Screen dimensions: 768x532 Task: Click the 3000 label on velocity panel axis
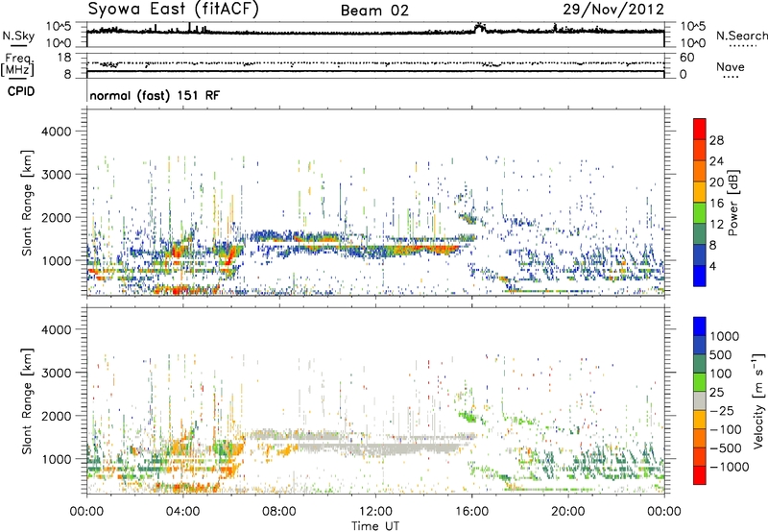point(57,374)
